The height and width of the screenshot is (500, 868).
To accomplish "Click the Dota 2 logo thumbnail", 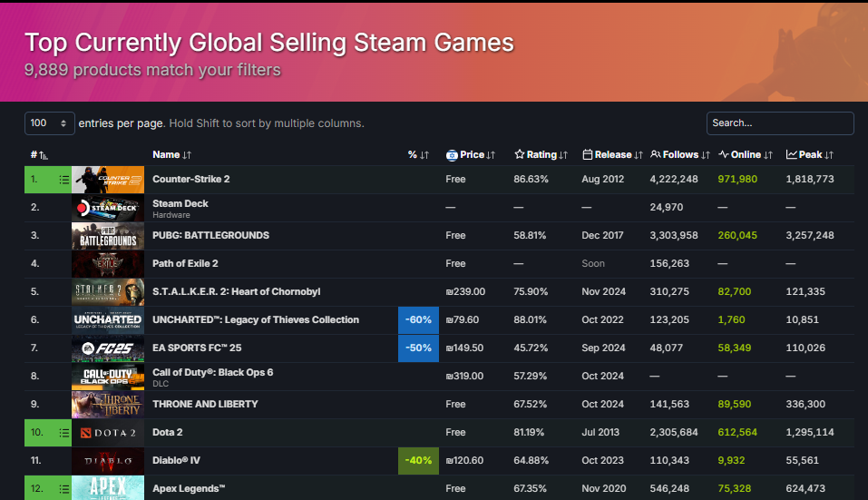I will pyautogui.click(x=108, y=433).
